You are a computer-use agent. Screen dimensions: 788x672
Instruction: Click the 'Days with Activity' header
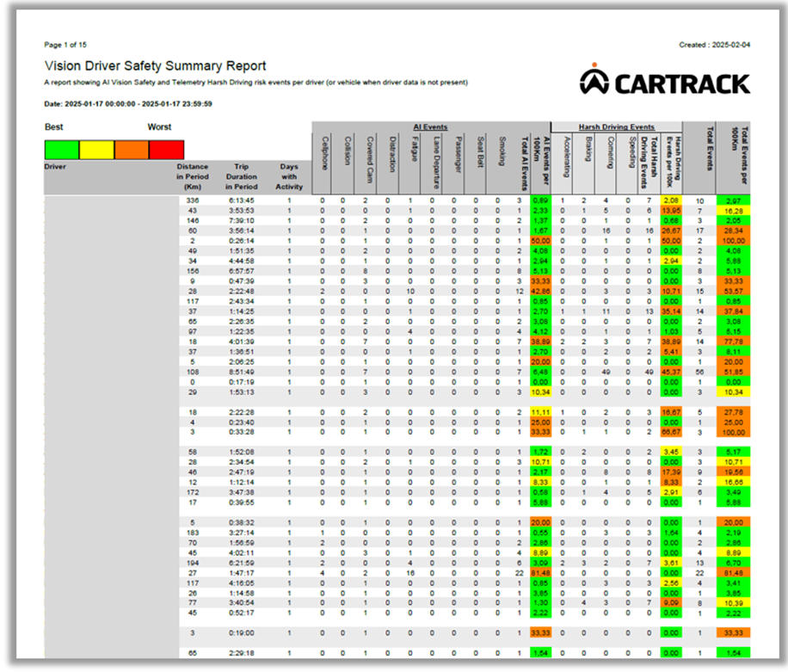[x=289, y=176]
